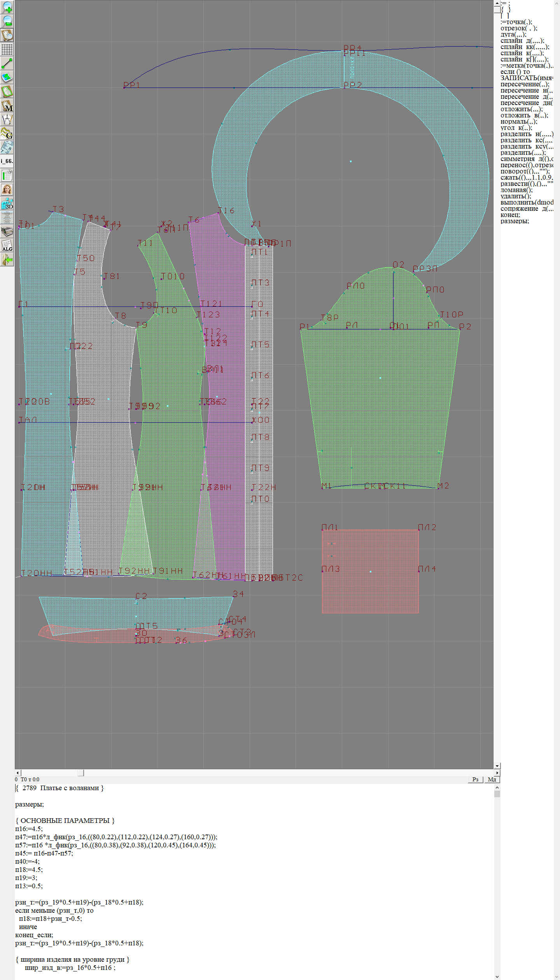Click the pattern with letter M icon
The image size is (560, 980).
7,106
